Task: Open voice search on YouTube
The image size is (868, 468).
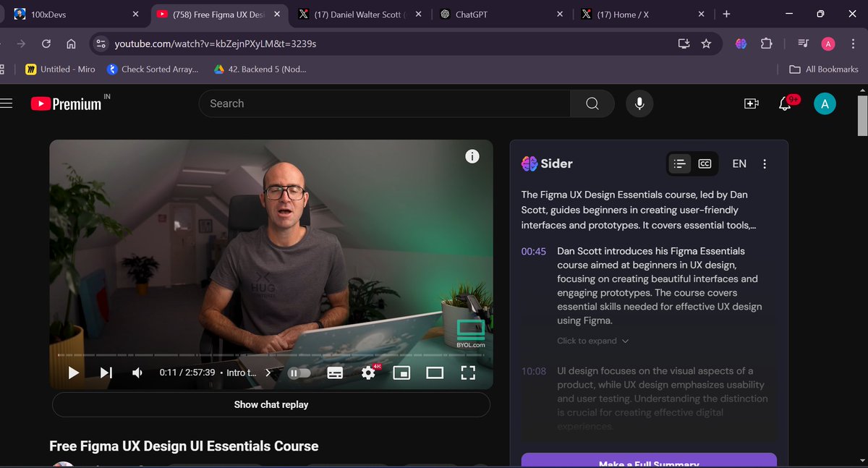Action: pos(639,103)
